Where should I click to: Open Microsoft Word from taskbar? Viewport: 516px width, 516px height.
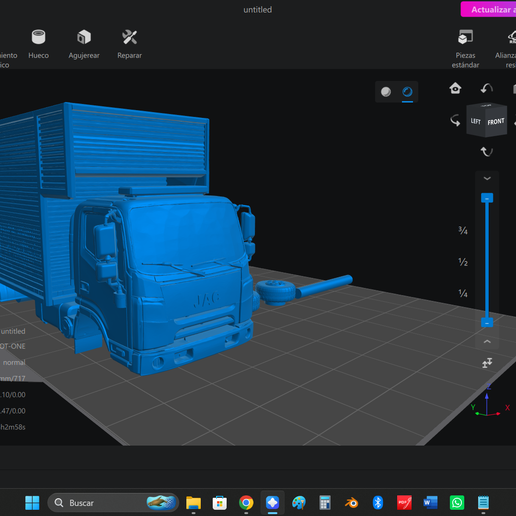430,503
